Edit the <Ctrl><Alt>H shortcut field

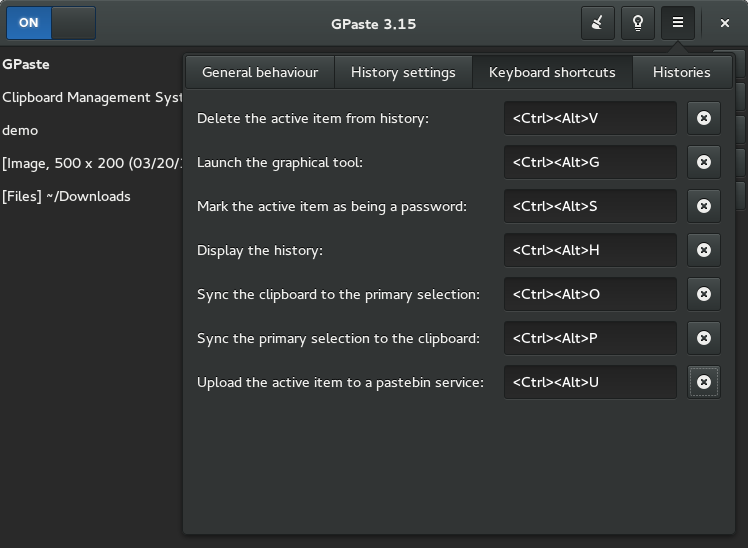pos(590,250)
